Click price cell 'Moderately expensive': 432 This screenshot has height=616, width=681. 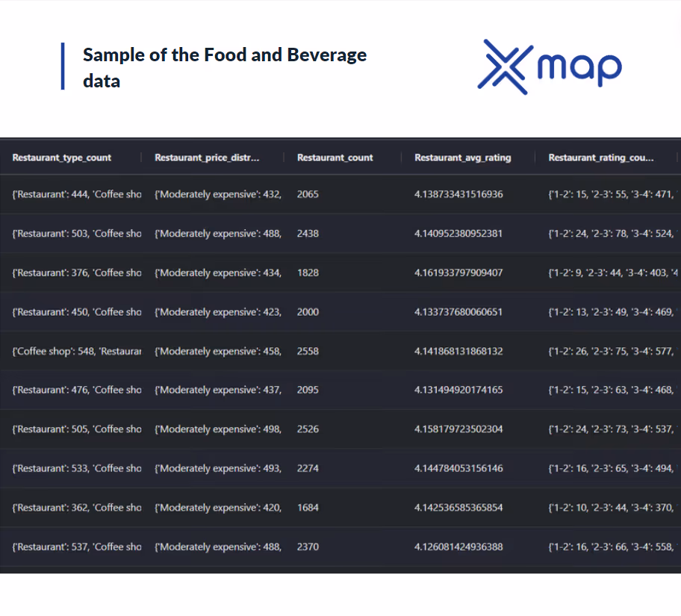click(x=218, y=194)
